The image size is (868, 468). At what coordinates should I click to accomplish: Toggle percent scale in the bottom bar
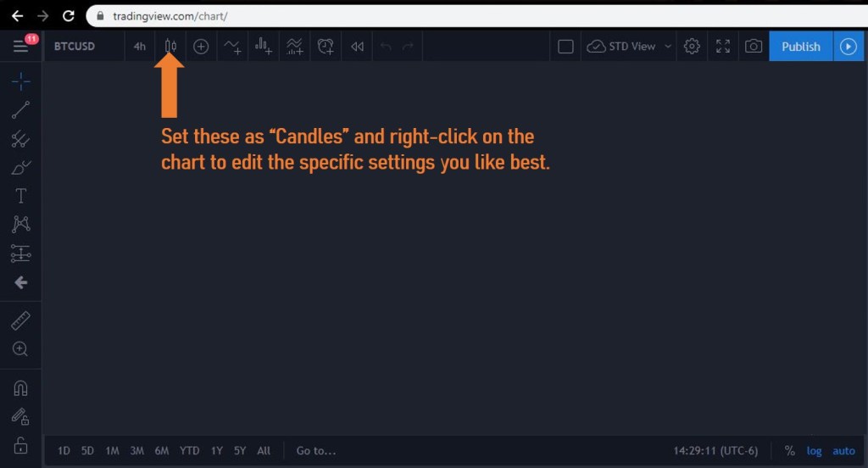[789, 451]
